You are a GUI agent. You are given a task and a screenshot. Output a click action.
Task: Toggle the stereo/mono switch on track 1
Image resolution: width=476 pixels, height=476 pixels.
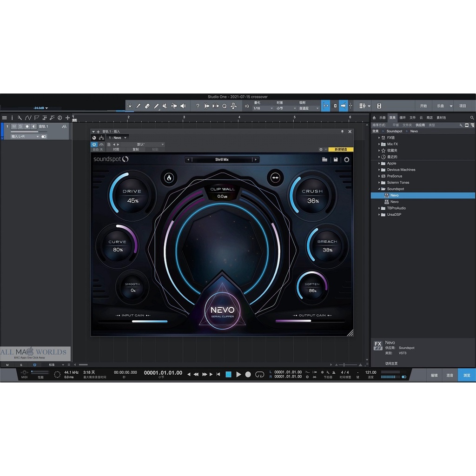[44, 137]
